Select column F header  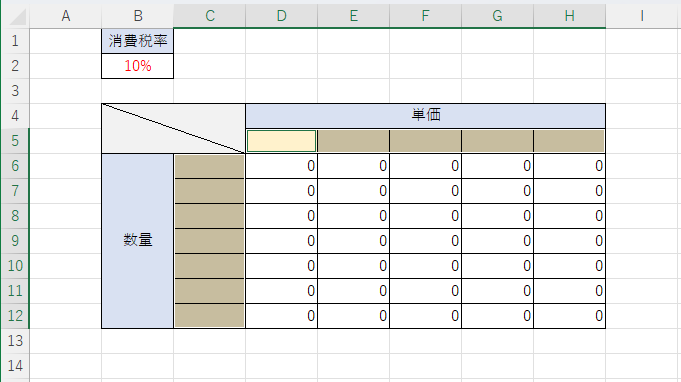[x=426, y=16]
